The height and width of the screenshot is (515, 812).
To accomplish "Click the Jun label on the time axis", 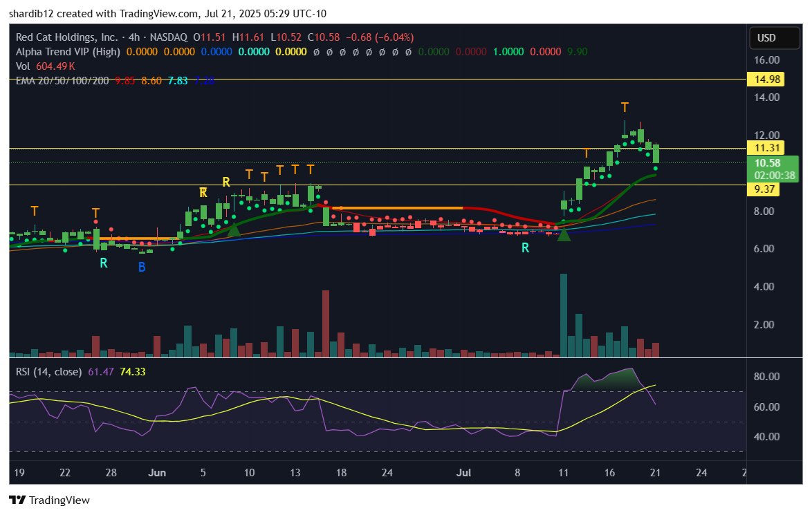I will pos(157,473).
